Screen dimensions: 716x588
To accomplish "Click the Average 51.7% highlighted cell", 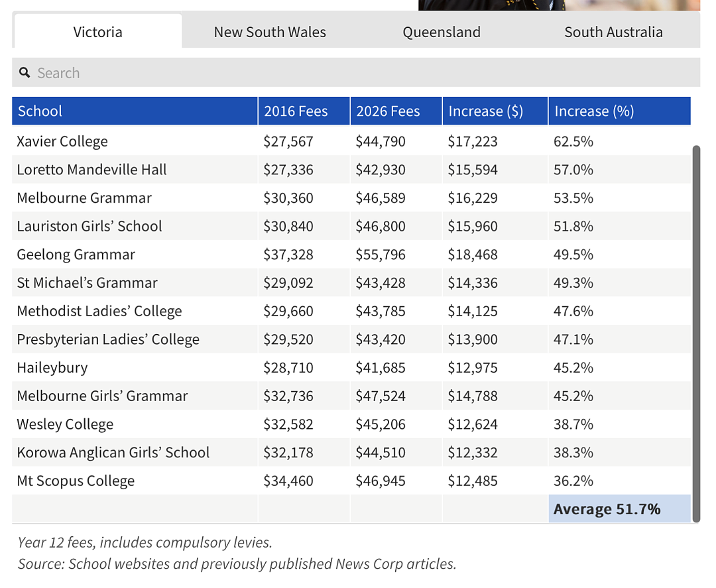I will [x=620, y=509].
